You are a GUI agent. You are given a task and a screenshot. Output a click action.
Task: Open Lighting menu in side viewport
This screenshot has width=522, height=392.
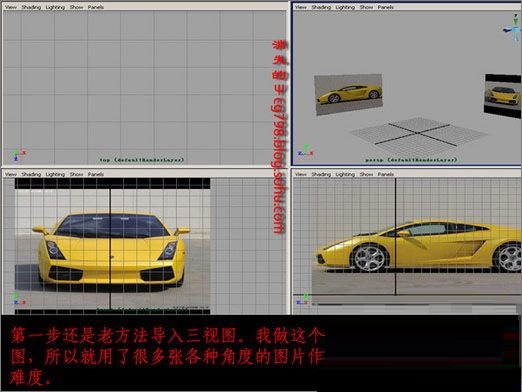345,174
